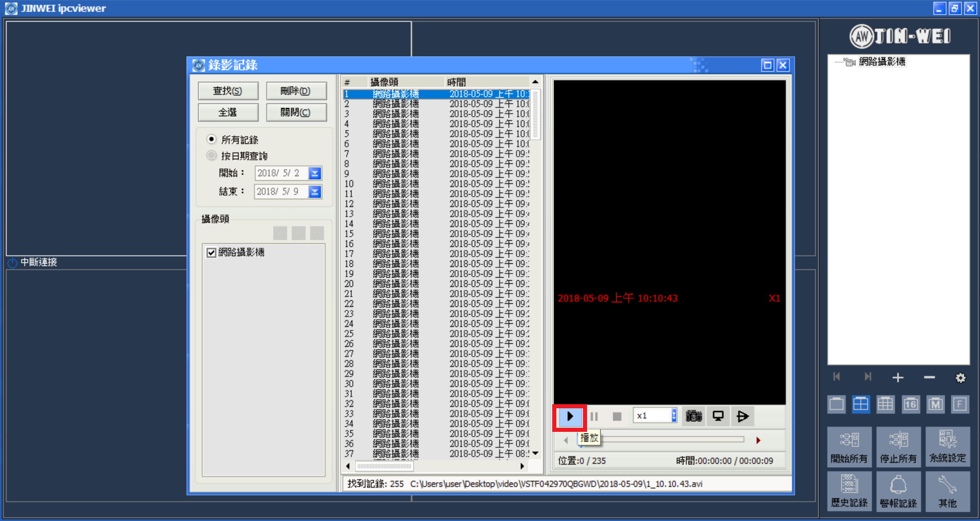Click 停止所有 stop all button

tap(898, 447)
